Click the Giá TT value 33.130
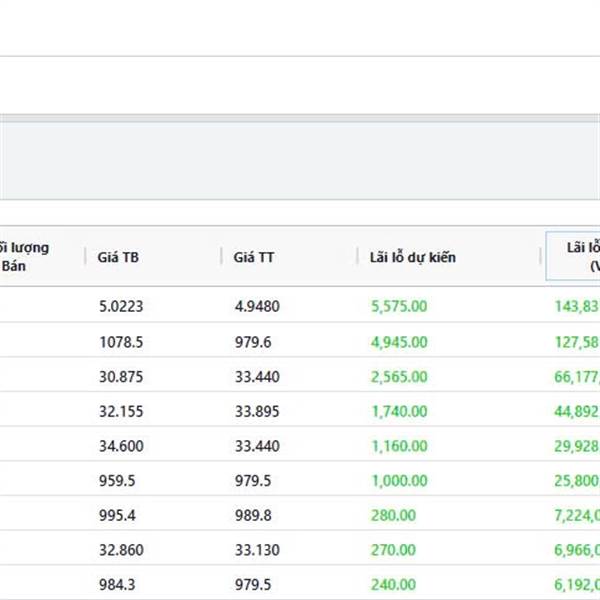The image size is (600, 600). (x=256, y=552)
